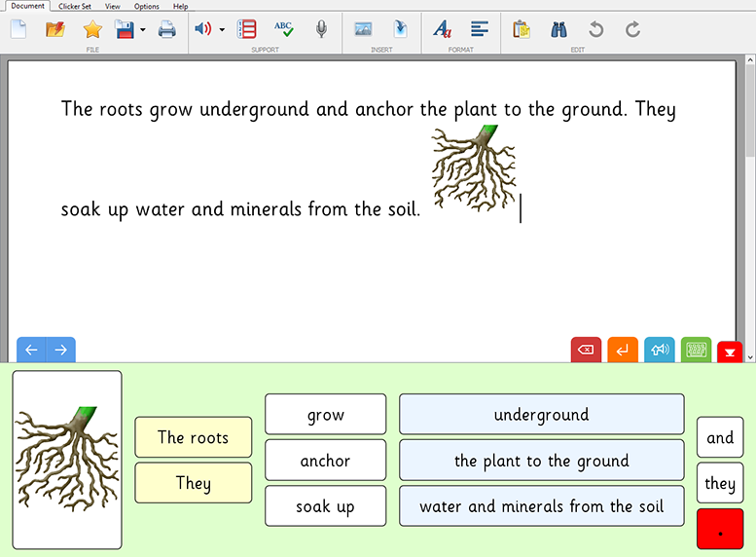Open the Options menu
The width and height of the screenshot is (756, 557).
147,6
